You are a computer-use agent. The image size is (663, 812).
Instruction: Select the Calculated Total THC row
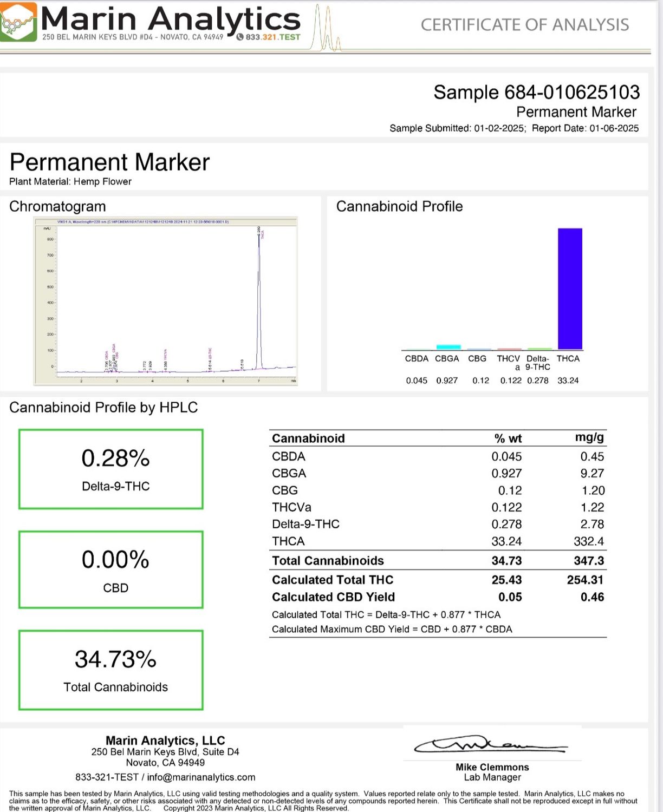(x=438, y=580)
